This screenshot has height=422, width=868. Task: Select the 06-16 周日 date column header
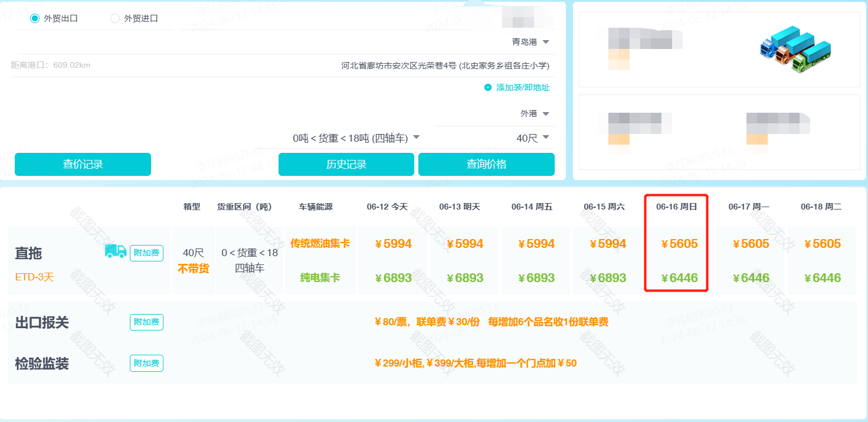[x=676, y=207]
